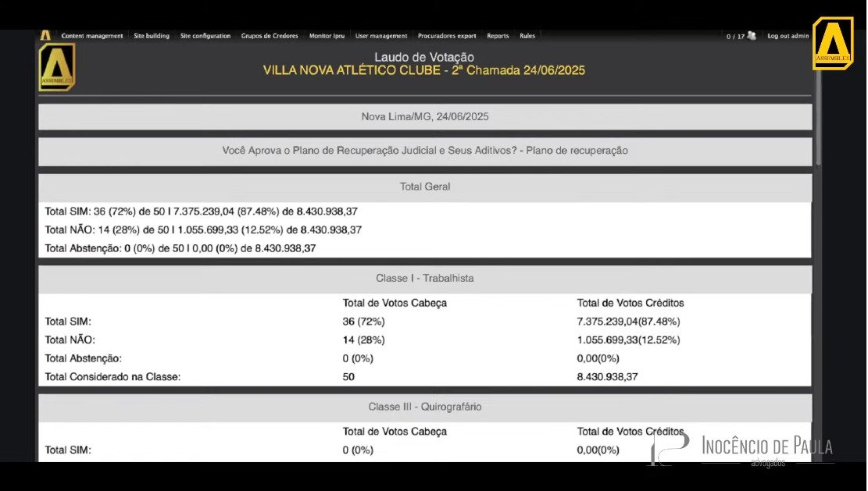
Task: Select the Total NÃO: 14 (28%) de 50 line
Action: pyautogui.click(x=203, y=230)
